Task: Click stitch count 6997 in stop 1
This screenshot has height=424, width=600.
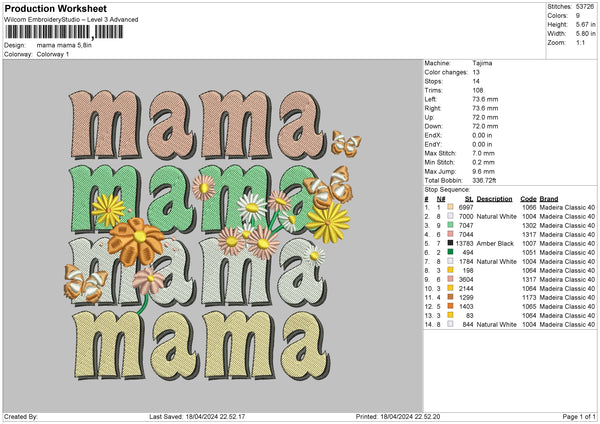Action: coord(466,207)
